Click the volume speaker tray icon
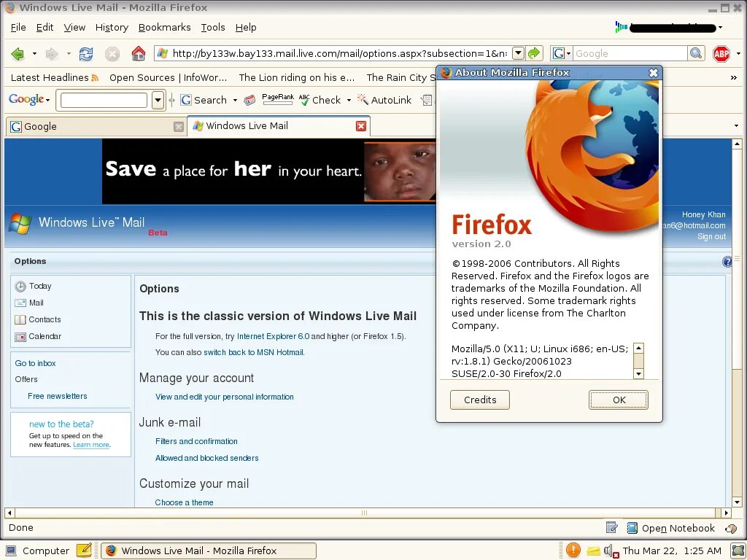Screen dimensions: 747x560 tap(609, 551)
